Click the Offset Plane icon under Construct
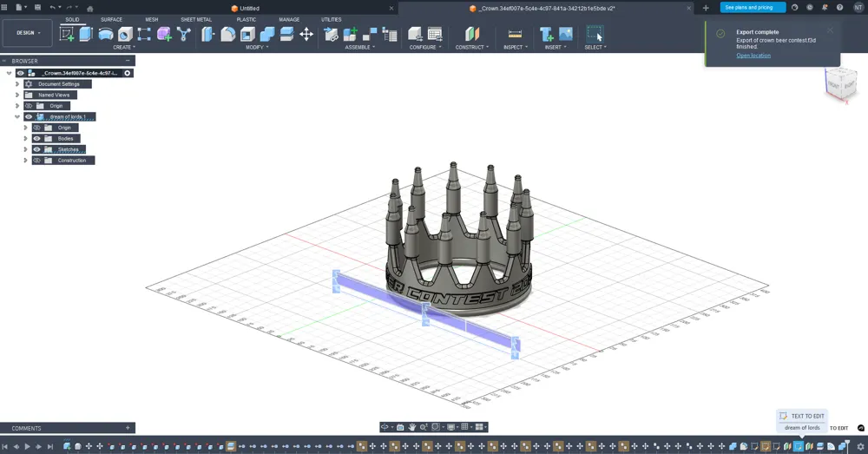868x454 pixels. (x=471, y=35)
